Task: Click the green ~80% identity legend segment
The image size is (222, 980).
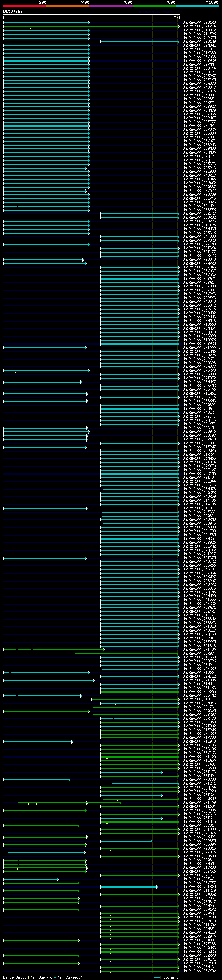Action: (154, 6)
